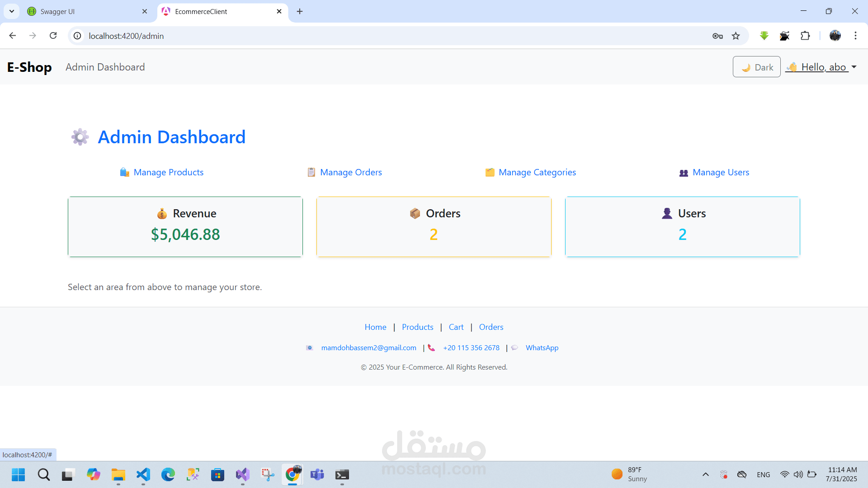Open the browser Extensions puzzle icon
Image resolution: width=868 pixels, height=488 pixels.
(805, 36)
